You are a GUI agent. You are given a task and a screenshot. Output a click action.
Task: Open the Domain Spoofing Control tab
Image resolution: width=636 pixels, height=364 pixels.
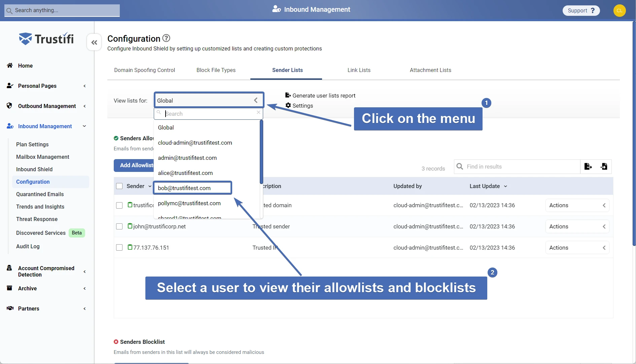pos(144,70)
